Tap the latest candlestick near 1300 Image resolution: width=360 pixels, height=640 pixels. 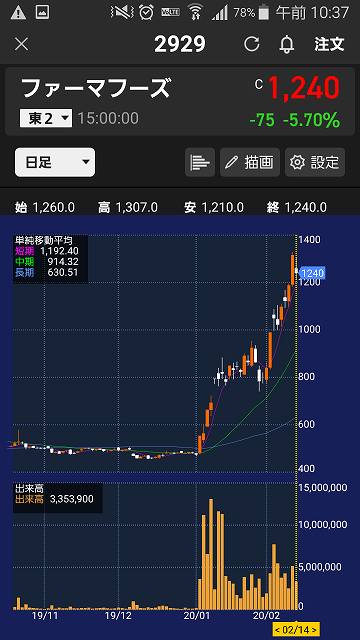pos(293,269)
